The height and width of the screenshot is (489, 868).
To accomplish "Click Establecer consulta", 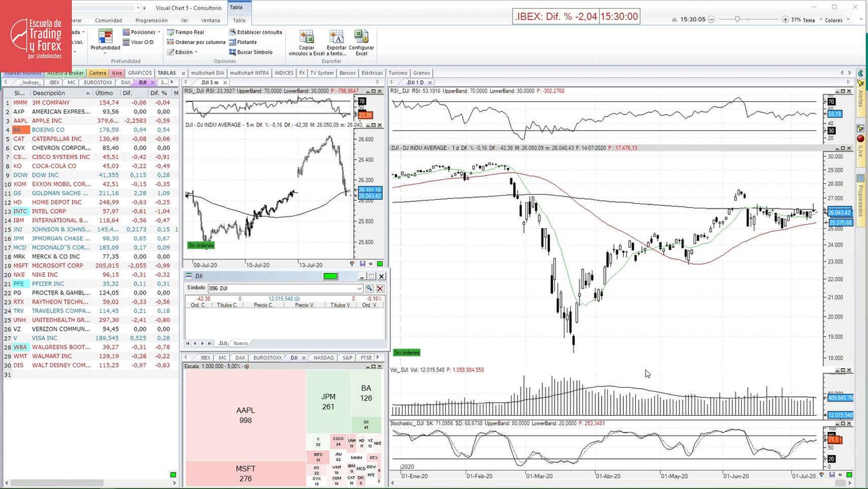I will pos(255,32).
